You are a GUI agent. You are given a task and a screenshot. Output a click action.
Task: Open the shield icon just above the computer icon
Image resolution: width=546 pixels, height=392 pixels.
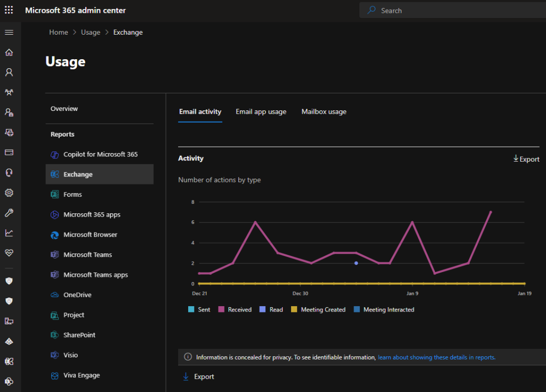click(x=9, y=301)
